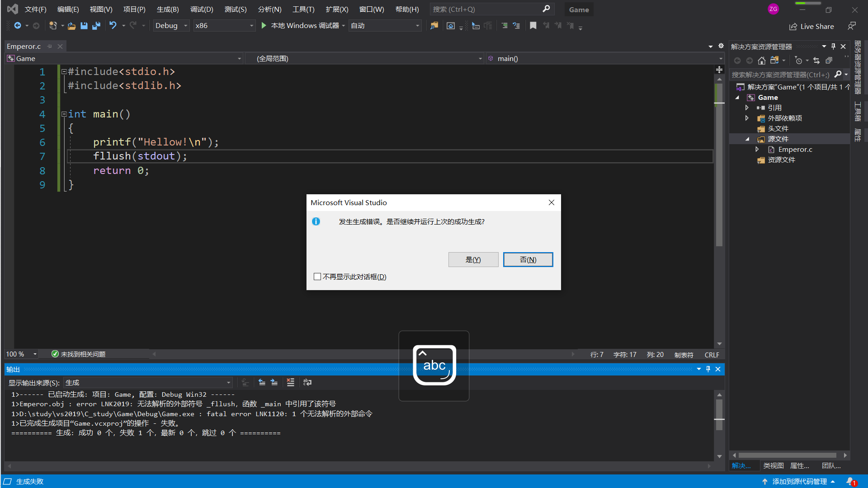Image resolution: width=868 pixels, height=488 pixels.
Task: Click the bookmark icon in the toolbar
Action: 533,26
